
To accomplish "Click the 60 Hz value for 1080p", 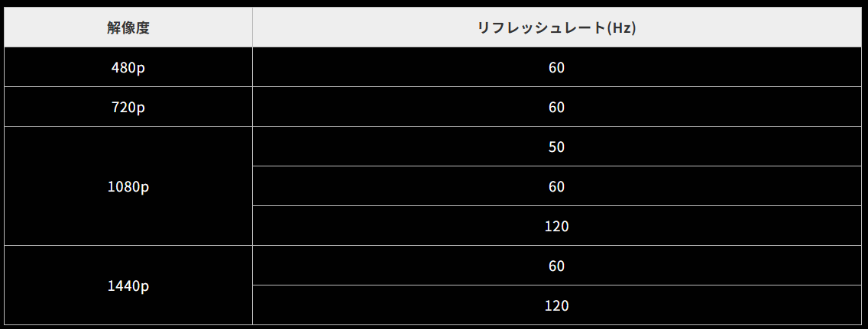I will point(556,187).
